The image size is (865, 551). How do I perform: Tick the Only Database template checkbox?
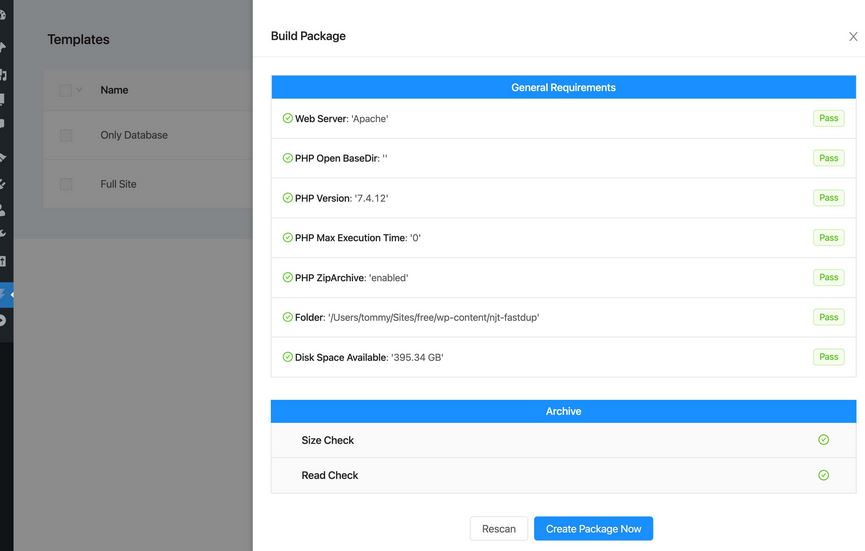coord(66,135)
